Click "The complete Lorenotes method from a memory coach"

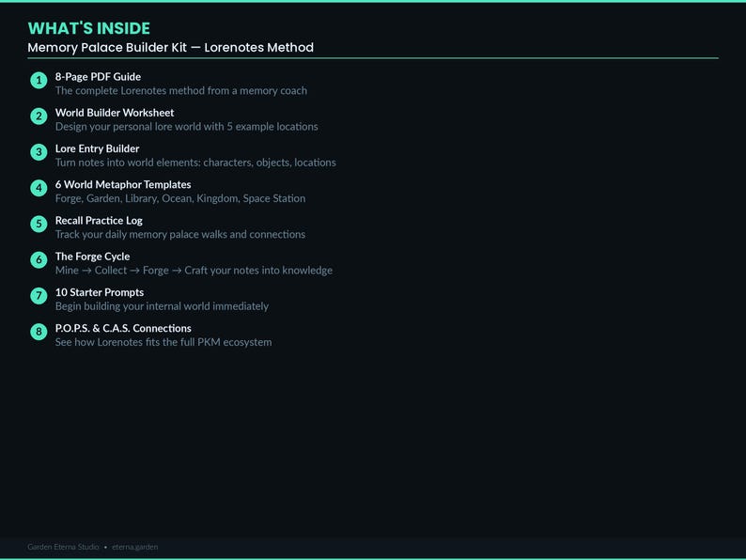pyautogui.click(x=181, y=90)
